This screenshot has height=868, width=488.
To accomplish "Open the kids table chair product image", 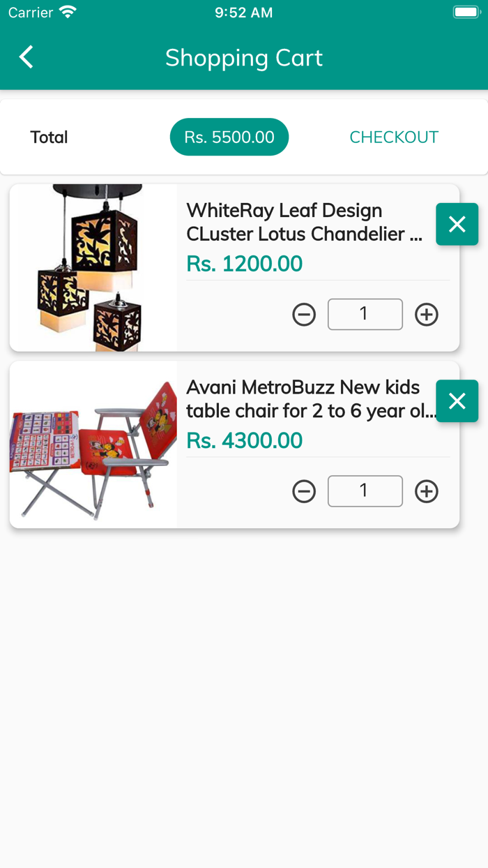I will 93,444.
